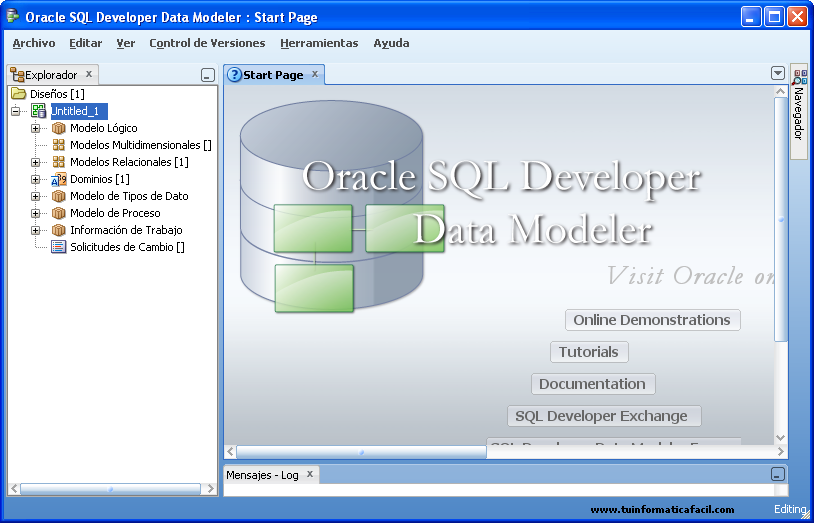Open the editor tab list dropdown
This screenshot has height=523, width=814.
pyautogui.click(x=777, y=73)
